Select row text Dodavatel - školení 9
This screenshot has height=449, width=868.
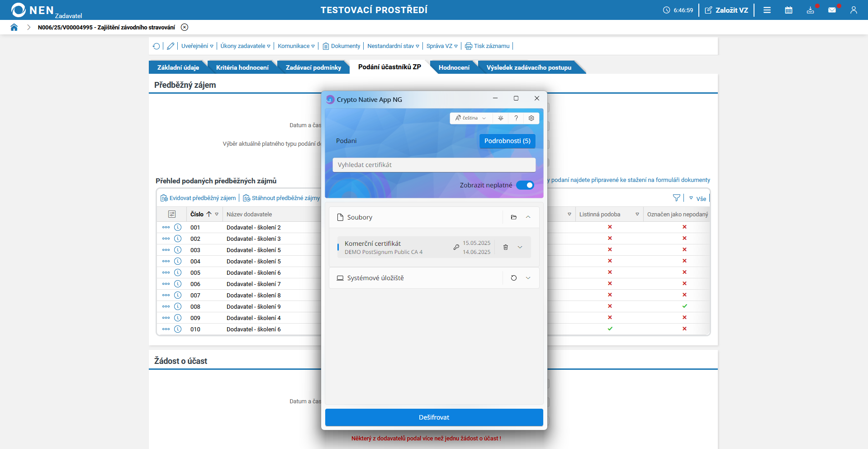tap(254, 306)
